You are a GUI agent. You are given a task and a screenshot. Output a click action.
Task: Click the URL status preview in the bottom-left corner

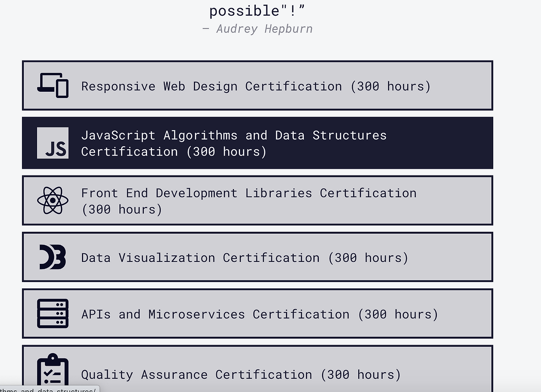(x=49, y=389)
